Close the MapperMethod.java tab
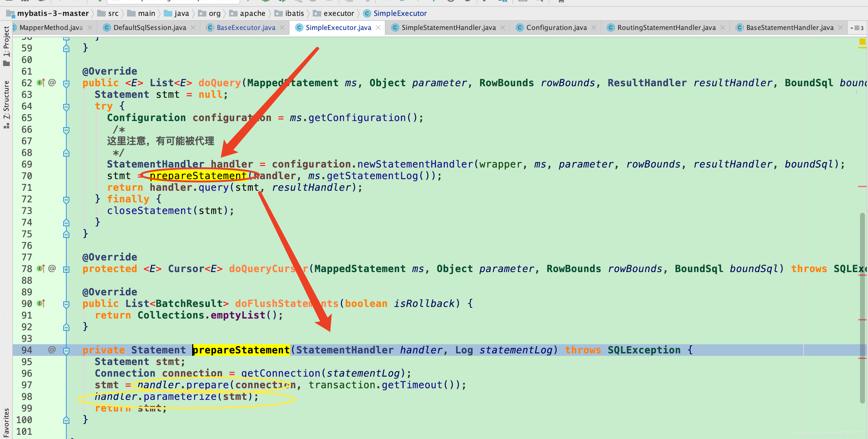Image resolution: width=868 pixels, height=439 pixels. click(89, 28)
